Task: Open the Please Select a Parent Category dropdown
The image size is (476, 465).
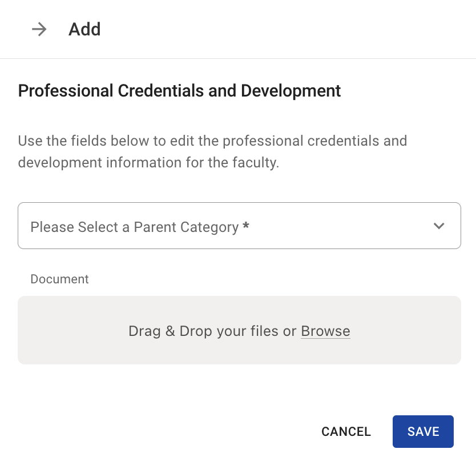Action: (x=239, y=226)
